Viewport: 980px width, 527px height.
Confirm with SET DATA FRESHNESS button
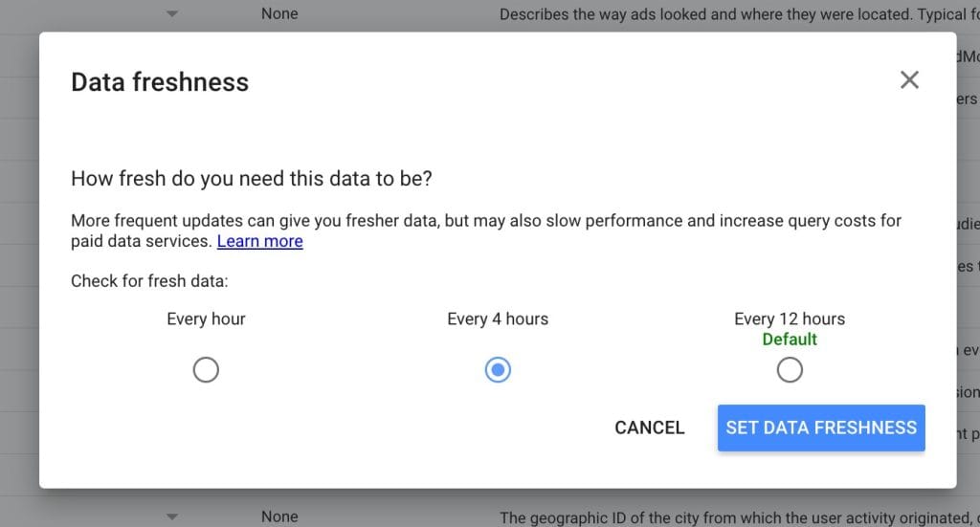tap(821, 428)
